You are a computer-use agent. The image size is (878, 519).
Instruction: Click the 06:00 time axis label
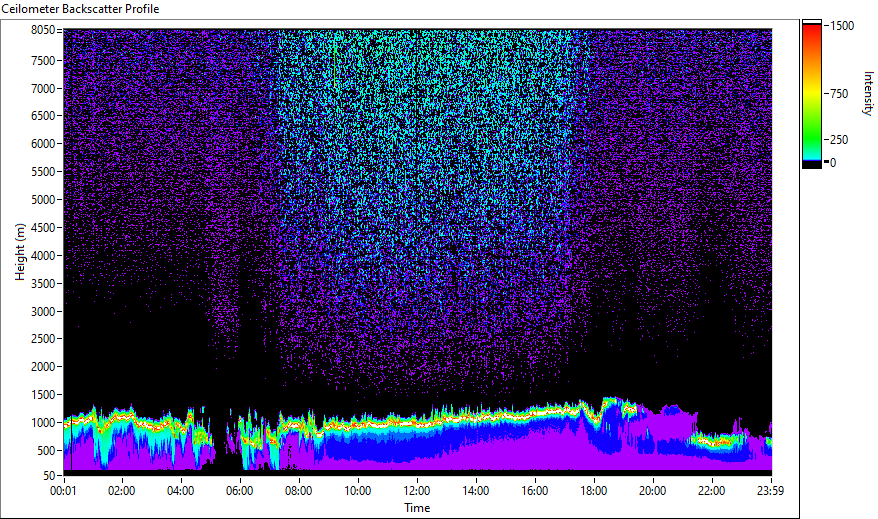tap(240, 491)
